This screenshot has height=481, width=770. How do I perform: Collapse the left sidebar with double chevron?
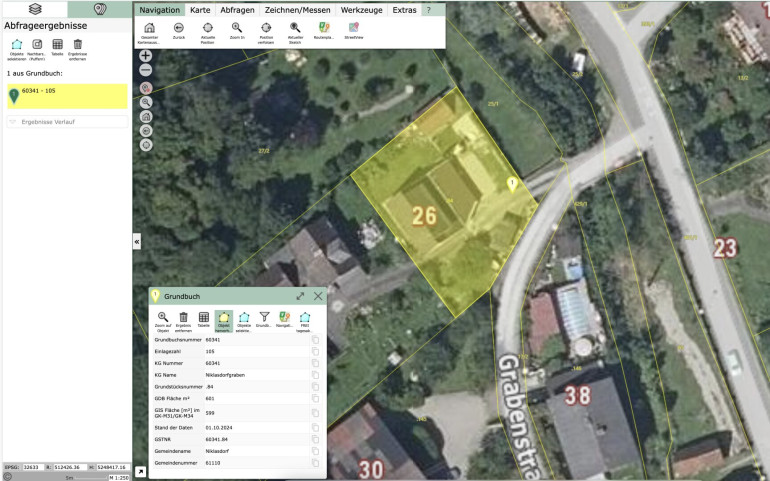click(137, 241)
